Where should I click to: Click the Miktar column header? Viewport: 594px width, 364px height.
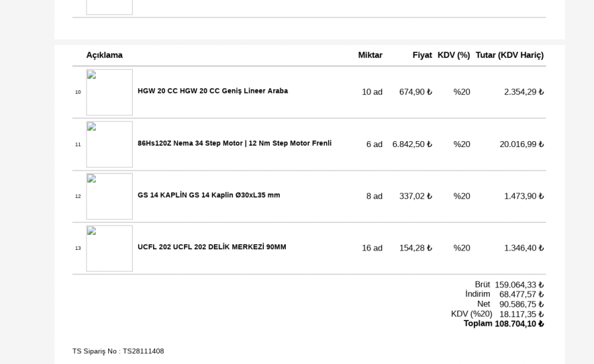tap(370, 55)
